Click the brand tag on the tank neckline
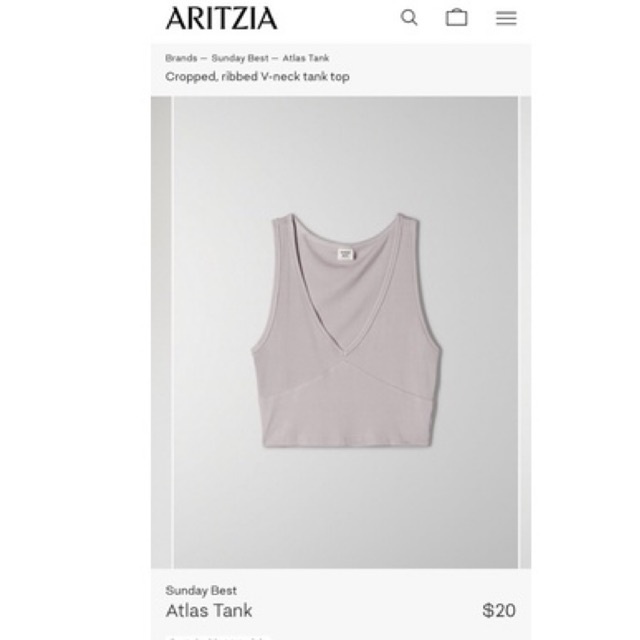This screenshot has width=640, height=640. [345, 254]
